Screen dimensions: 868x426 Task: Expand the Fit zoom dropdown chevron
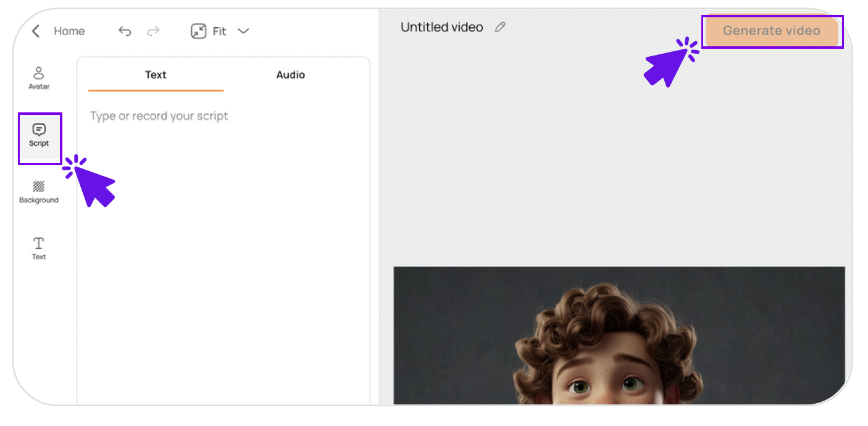click(243, 31)
